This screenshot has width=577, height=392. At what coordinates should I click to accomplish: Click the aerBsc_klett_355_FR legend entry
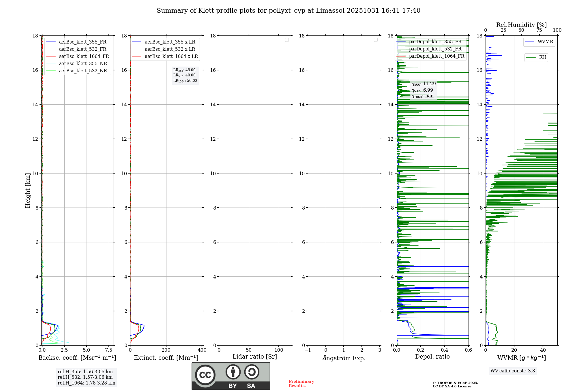tap(83, 42)
